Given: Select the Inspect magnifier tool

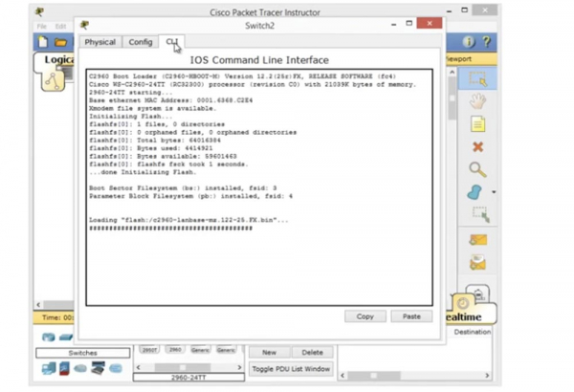Looking at the screenshot, I should point(478,170).
